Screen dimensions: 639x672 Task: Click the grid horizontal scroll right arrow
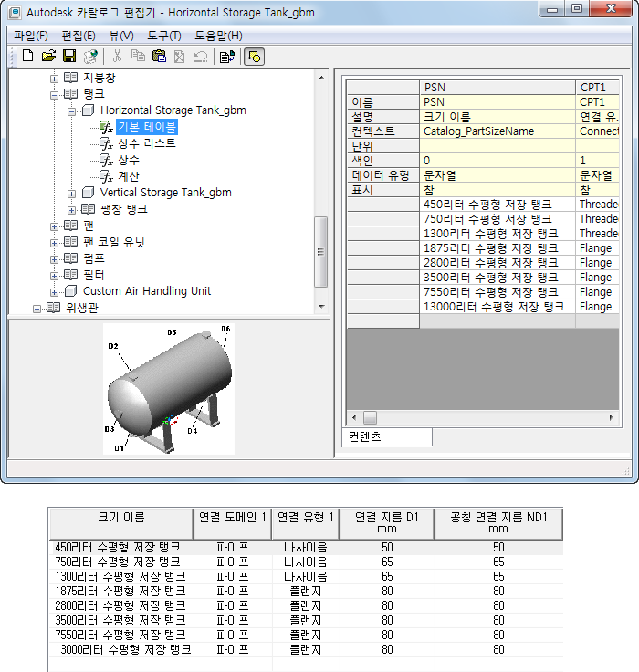click(611, 417)
